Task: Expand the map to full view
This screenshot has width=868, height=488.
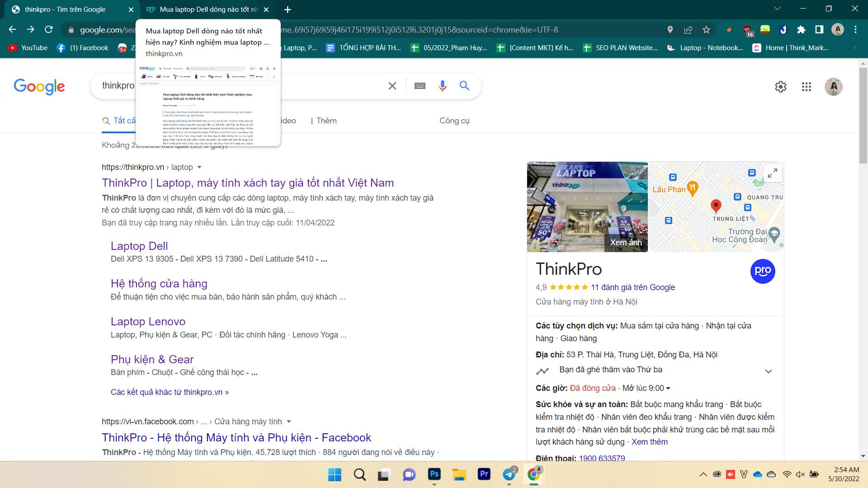Action: coord(773,173)
